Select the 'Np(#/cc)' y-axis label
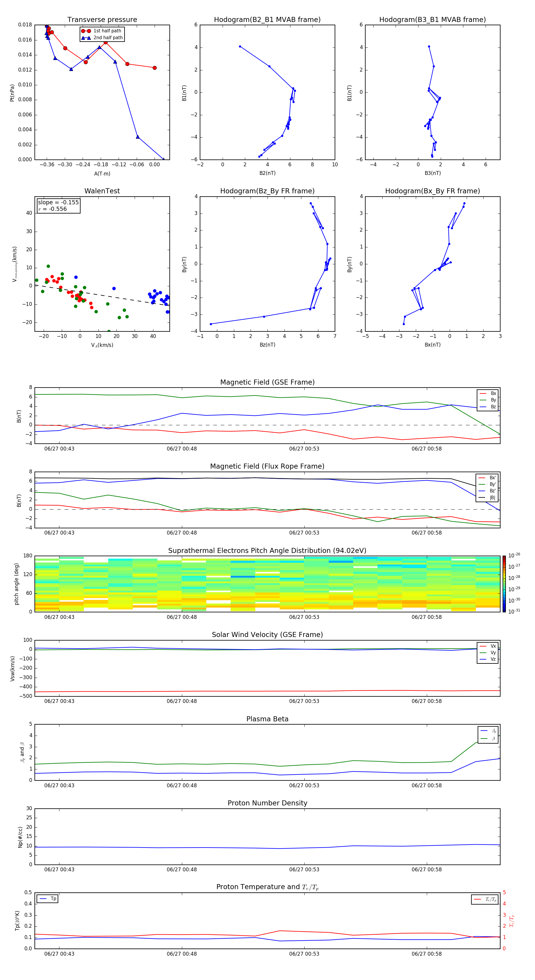Screen dimensions: 535x980 click(20, 837)
